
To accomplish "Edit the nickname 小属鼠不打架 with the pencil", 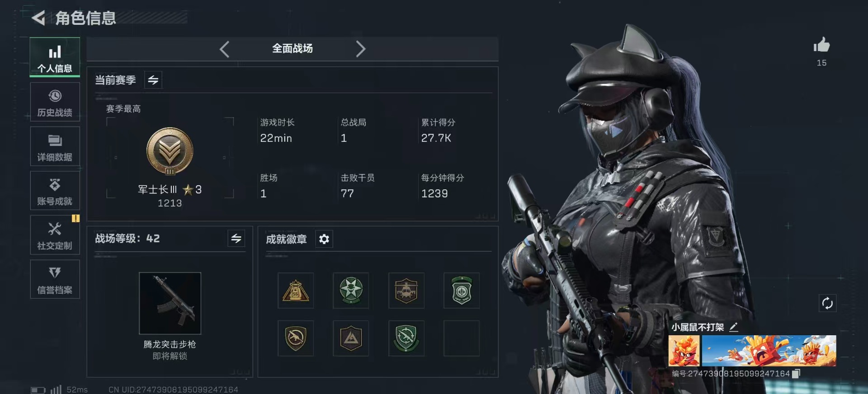I will click(x=734, y=327).
